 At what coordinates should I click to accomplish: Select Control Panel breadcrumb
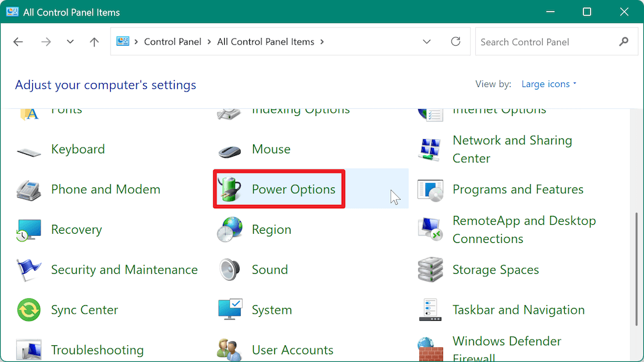173,42
